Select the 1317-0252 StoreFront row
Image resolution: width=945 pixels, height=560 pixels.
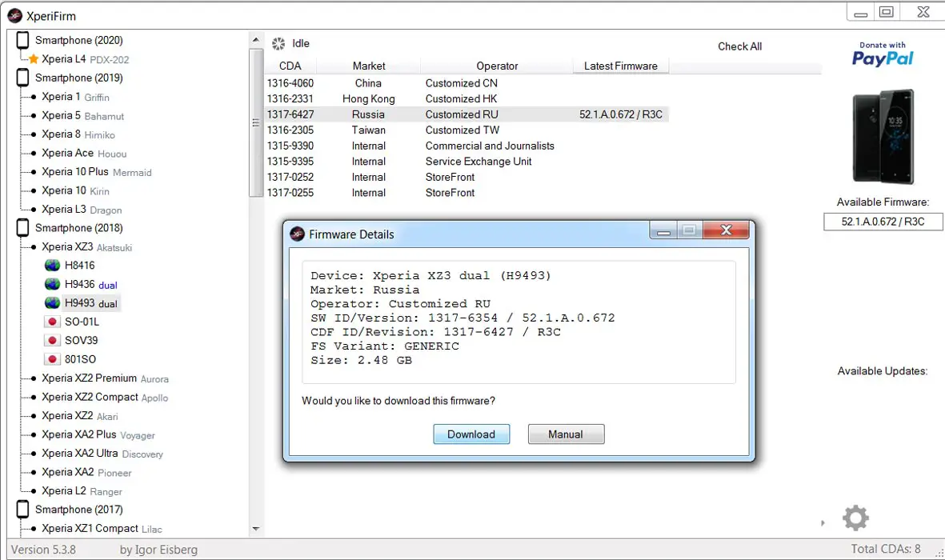[x=466, y=178]
